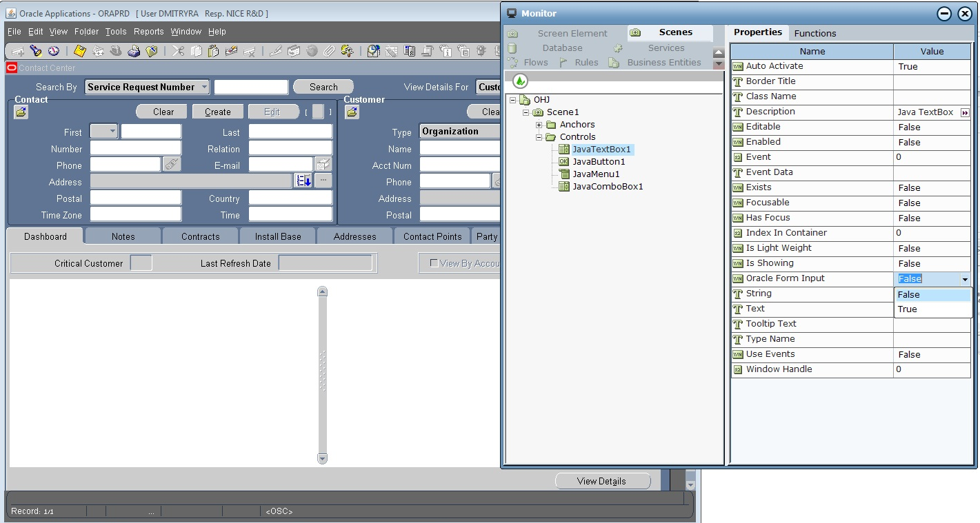Viewport: 980px width, 523px height.
Task: Click the New record toolbar icon
Action: pos(18,51)
